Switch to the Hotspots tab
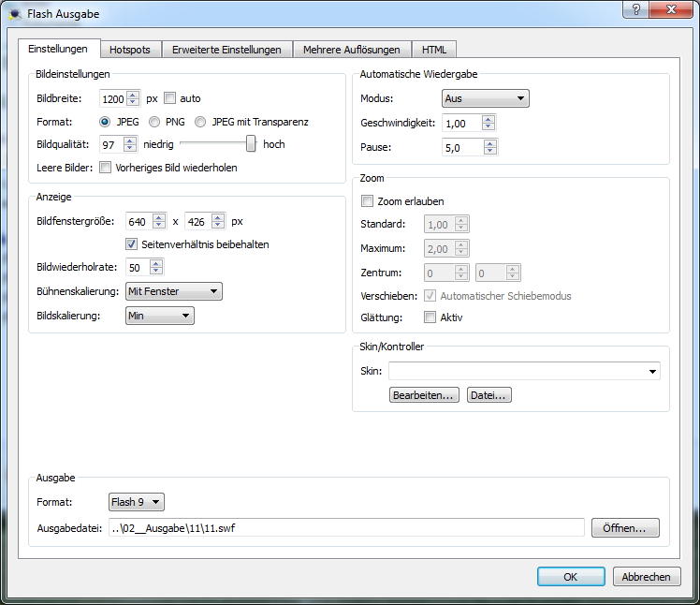700x605 pixels. tap(131, 50)
